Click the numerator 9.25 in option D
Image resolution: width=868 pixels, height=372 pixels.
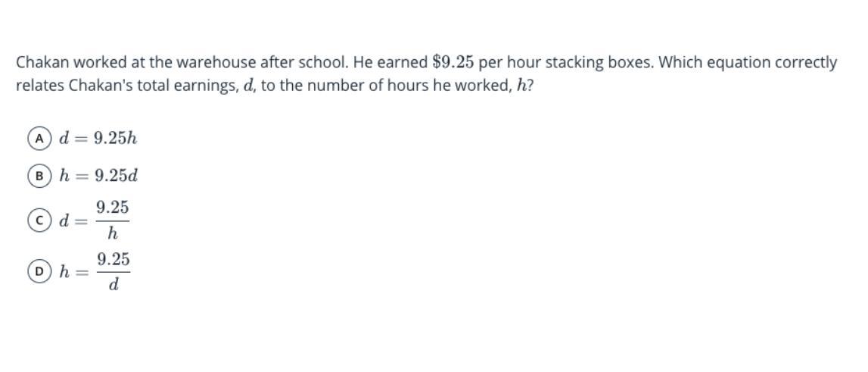click(x=114, y=259)
